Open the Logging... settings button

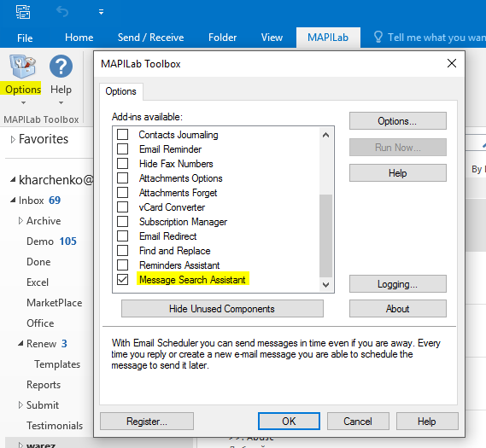click(398, 283)
